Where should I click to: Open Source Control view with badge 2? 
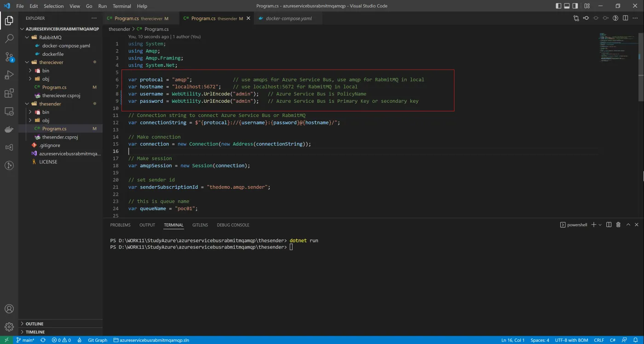click(9, 57)
